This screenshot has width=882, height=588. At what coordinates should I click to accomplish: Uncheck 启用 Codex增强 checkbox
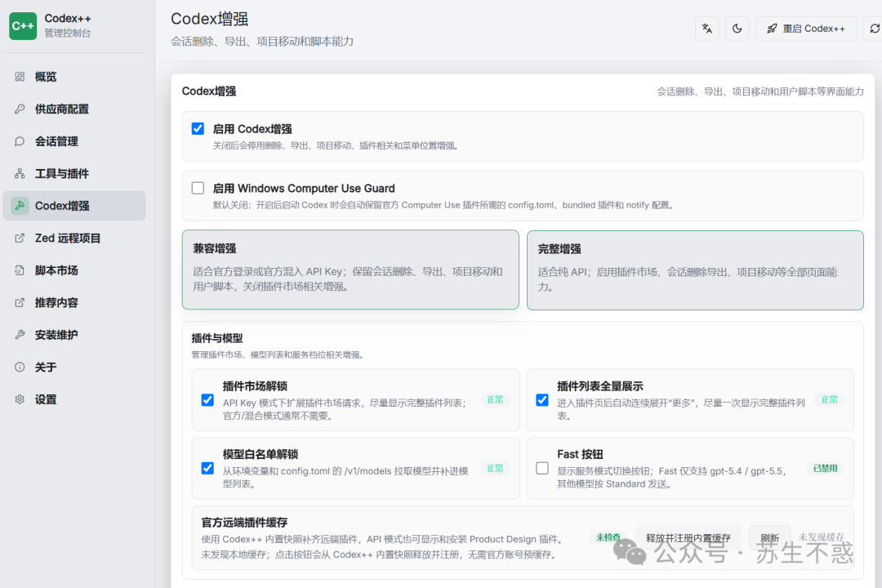[198, 128]
